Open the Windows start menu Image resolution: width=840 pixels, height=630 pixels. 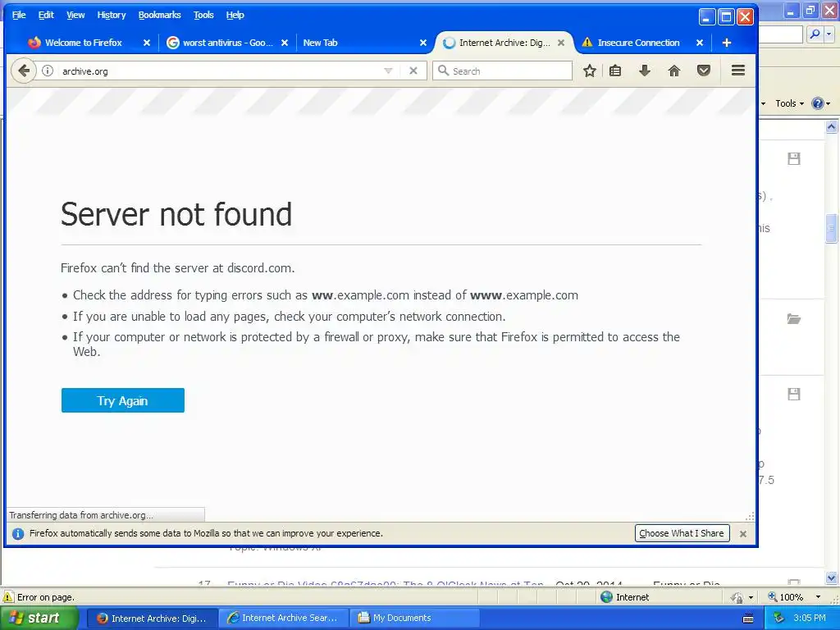pos(39,619)
